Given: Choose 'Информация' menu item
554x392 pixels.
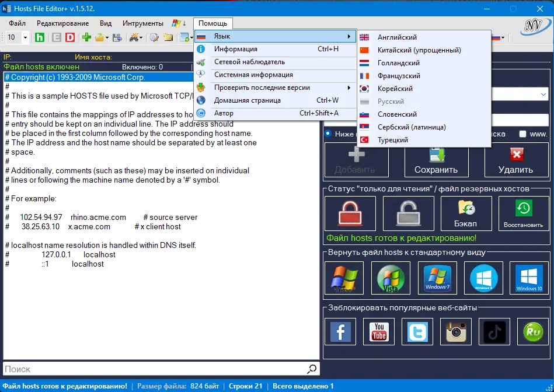Looking at the screenshot, I should point(275,49).
